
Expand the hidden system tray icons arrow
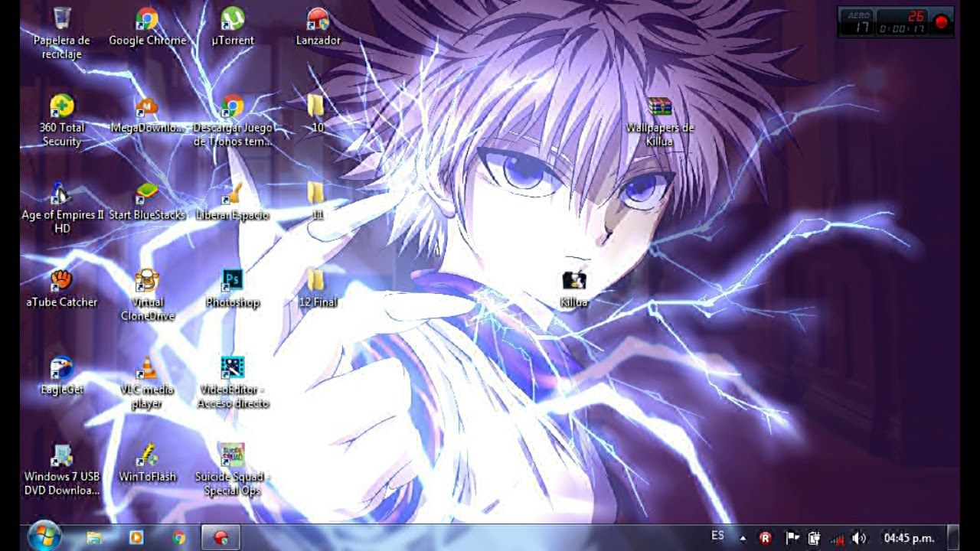click(x=742, y=538)
